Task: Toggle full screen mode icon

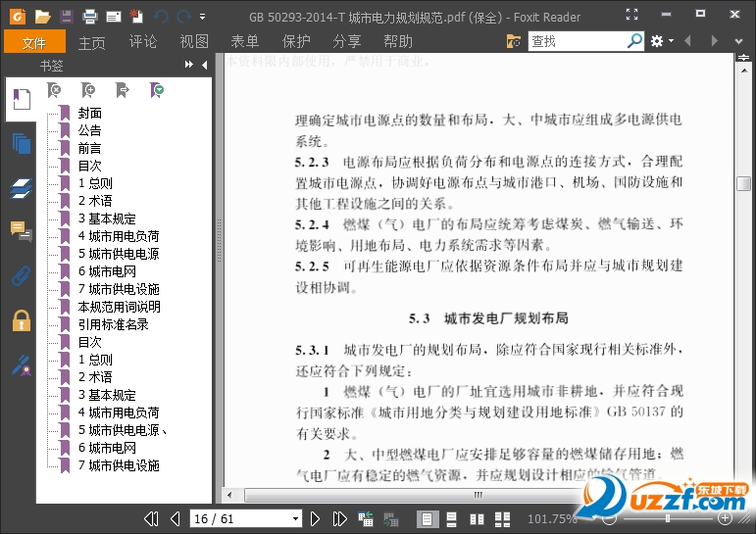Action: point(631,15)
